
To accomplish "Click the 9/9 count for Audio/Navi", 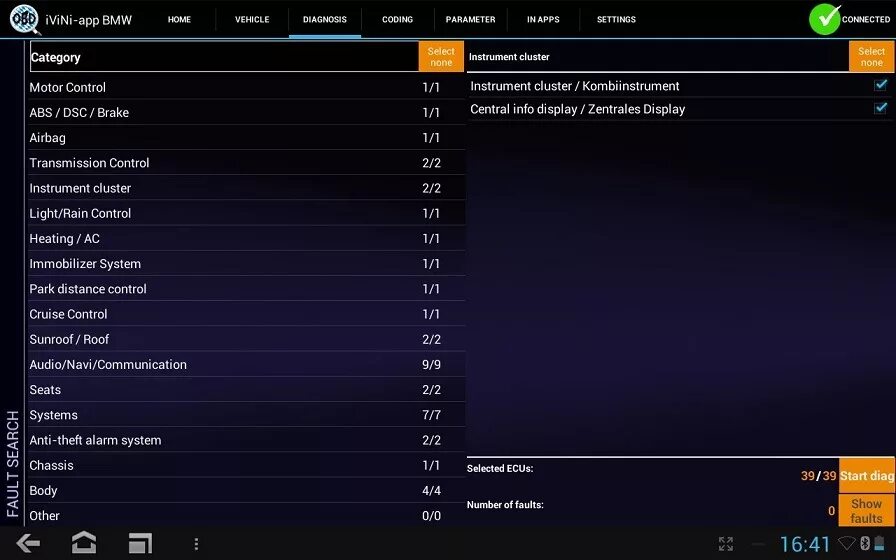I will pos(431,365).
